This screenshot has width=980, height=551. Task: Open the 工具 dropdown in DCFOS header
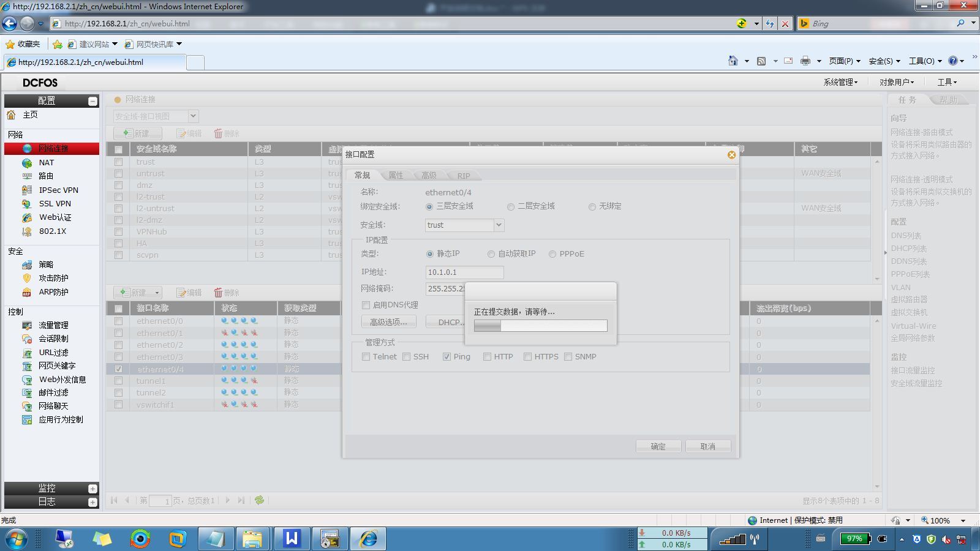947,82
